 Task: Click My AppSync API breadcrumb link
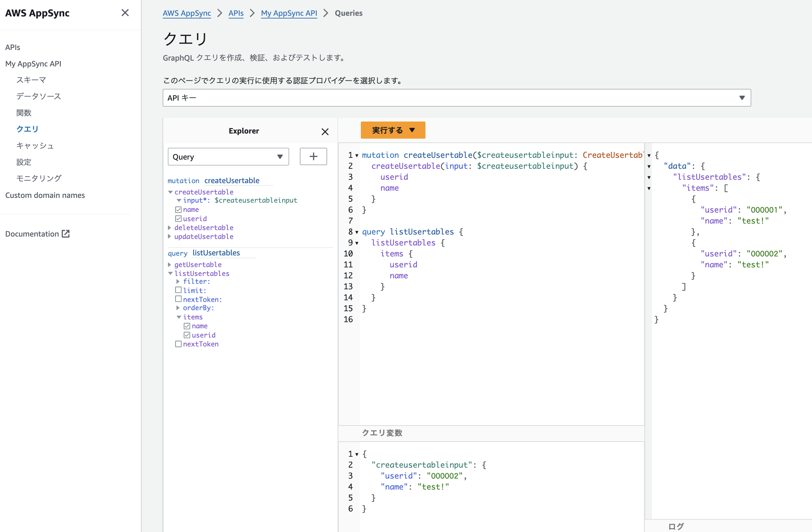289,13
